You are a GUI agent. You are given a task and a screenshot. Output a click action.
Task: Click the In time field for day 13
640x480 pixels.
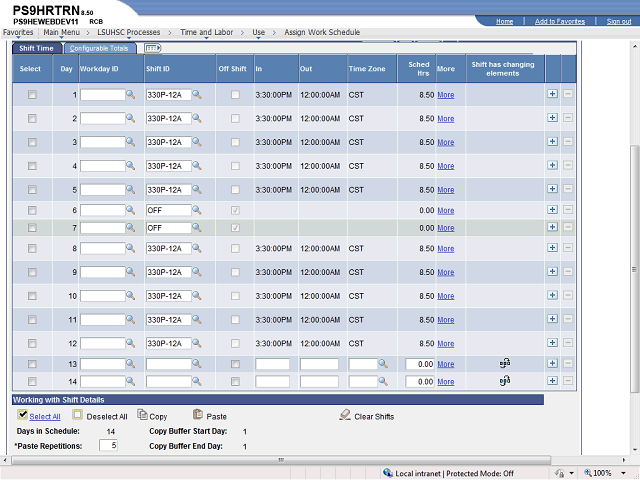[273, 364]
